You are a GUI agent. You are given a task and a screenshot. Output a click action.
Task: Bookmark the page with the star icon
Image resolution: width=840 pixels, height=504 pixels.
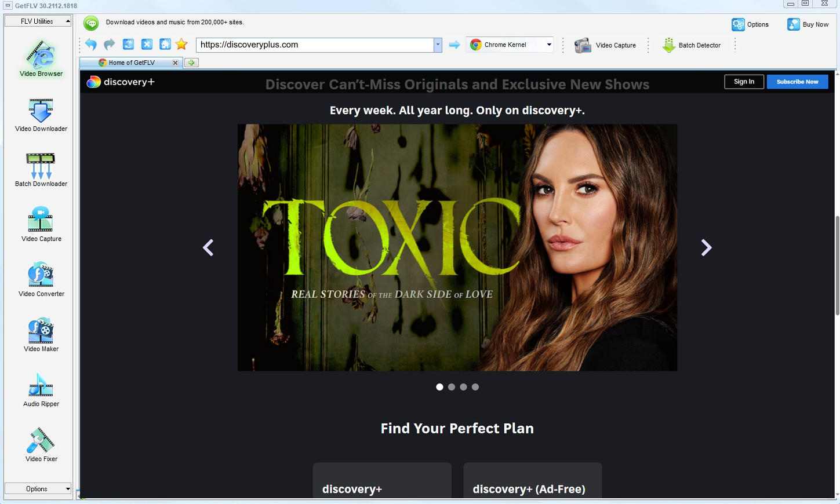coord(181,45)
